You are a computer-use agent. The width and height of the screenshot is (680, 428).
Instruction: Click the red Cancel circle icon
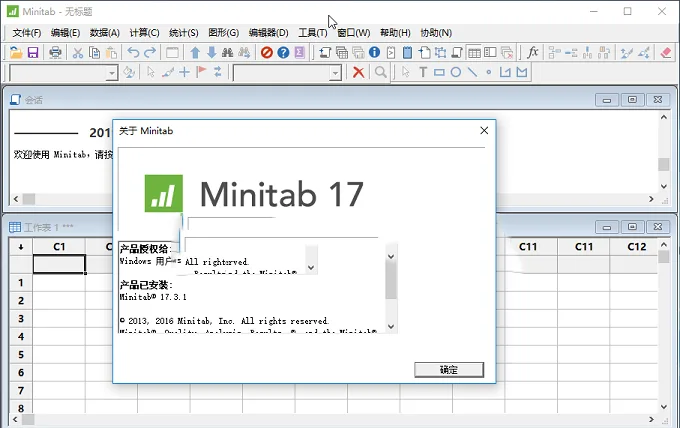pos(267,52)
